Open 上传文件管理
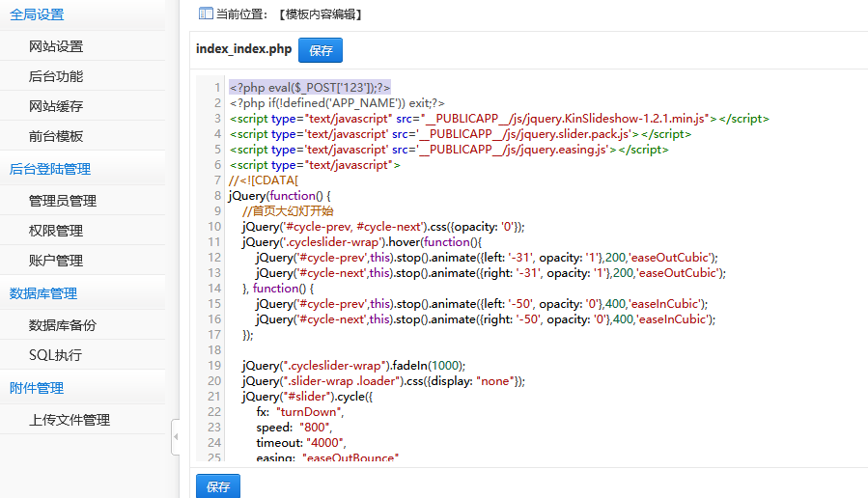The image size is (868, 498). [x=70, y=420]
